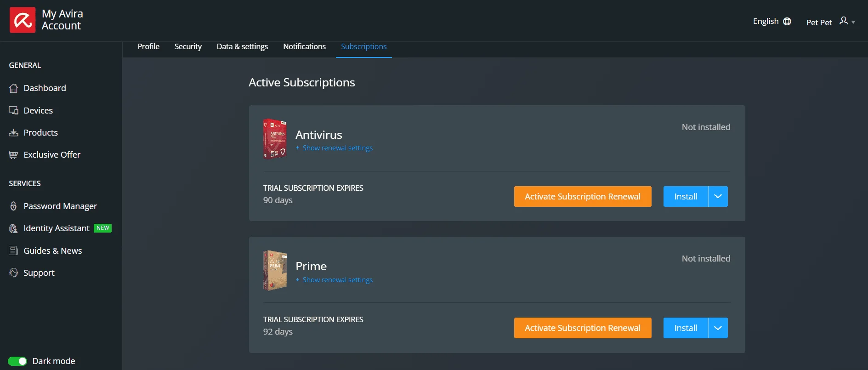The width and height of the screenshot is (868, 370).
Task: Click the Active Subscriptions heading
Action: [x=301, y=82]
